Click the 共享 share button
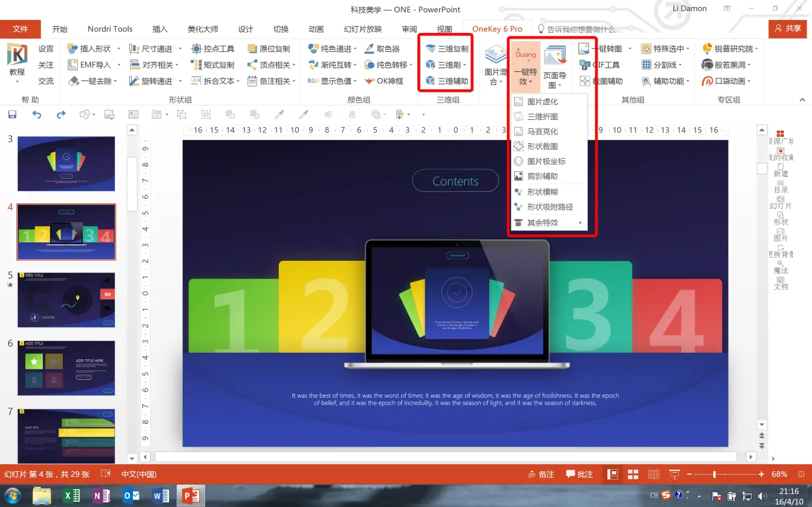The image size is (812, 507). pos(788,29)
